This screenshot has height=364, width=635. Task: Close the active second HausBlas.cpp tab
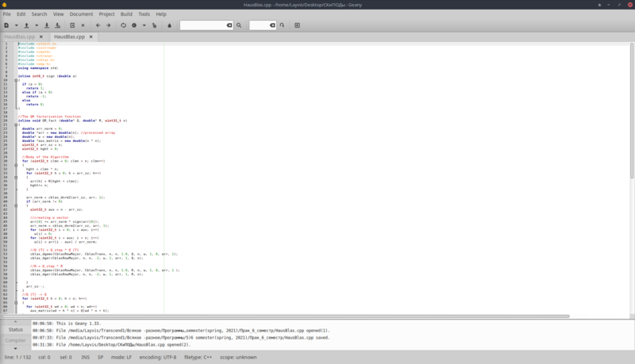pos(90,36)
